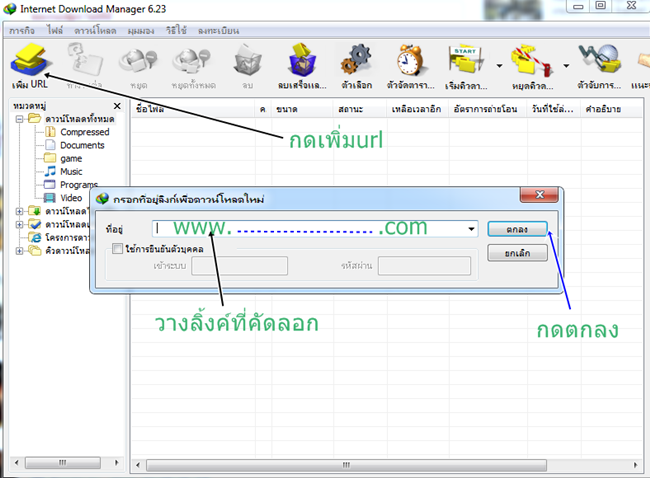Screen dimensions: 650x478
Task: Expand the download queues node
Action: (x=19, y=251)
